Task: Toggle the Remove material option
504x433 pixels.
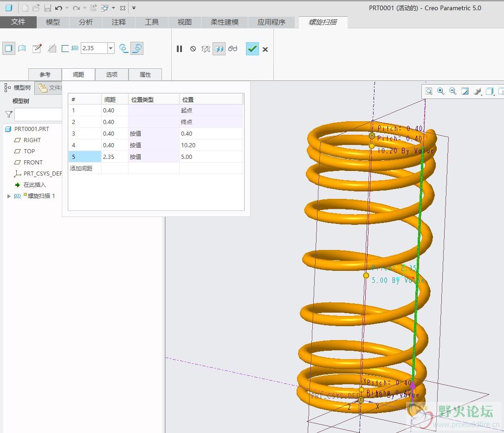Action: click(52, 49)
